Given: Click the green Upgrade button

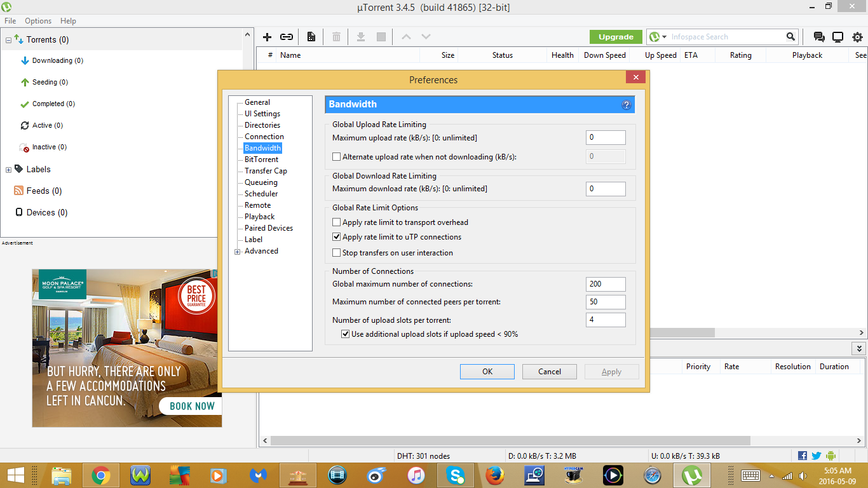Looking at the screenshot, I should point(616,37).
